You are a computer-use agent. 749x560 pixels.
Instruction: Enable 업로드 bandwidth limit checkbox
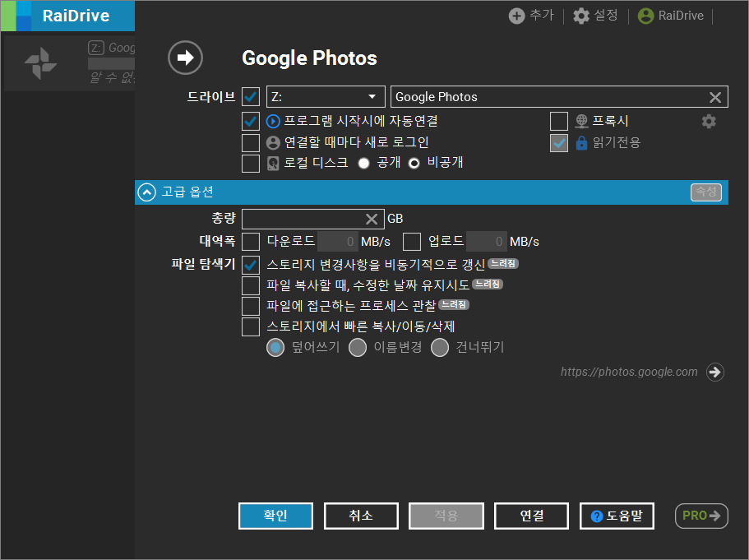click(x=412, y=242)
